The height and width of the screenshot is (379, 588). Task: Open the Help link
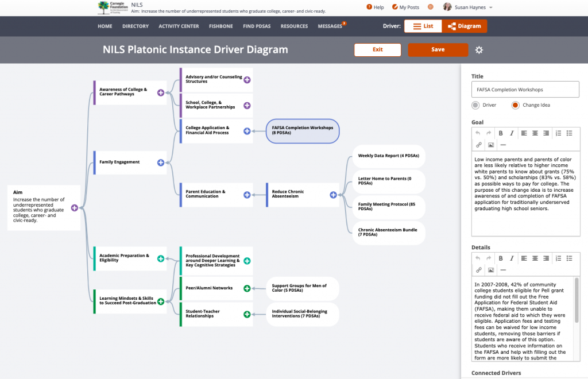click(375, 7)
